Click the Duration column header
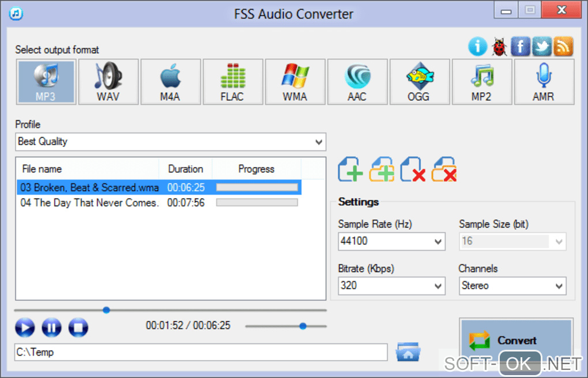Image resolution: width=588 pixels, height=378 pixels. pos(186,169)
